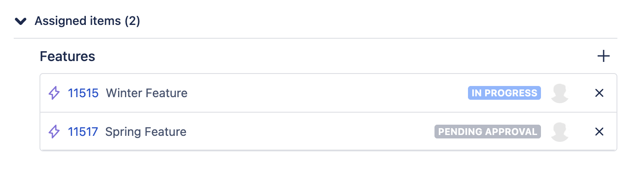Click the Winter Feature title text
This screenshot has height=184, width=644.
click(x=146, y=93)
